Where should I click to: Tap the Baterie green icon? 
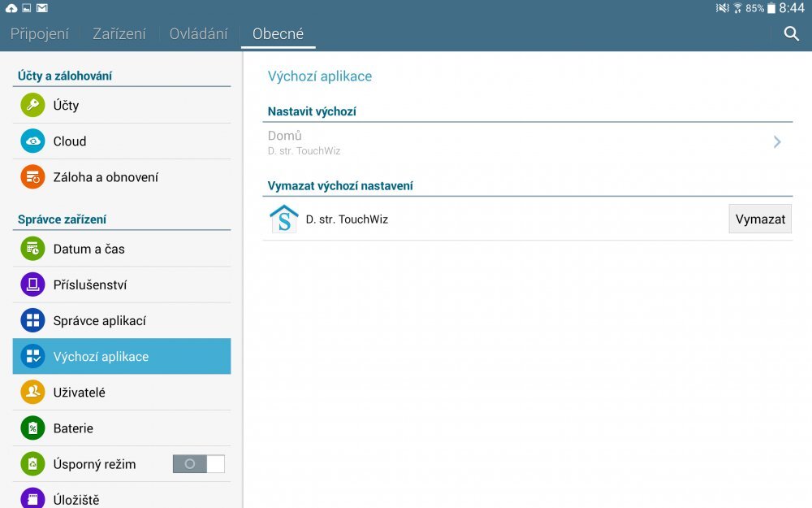[x=32, y=428]
